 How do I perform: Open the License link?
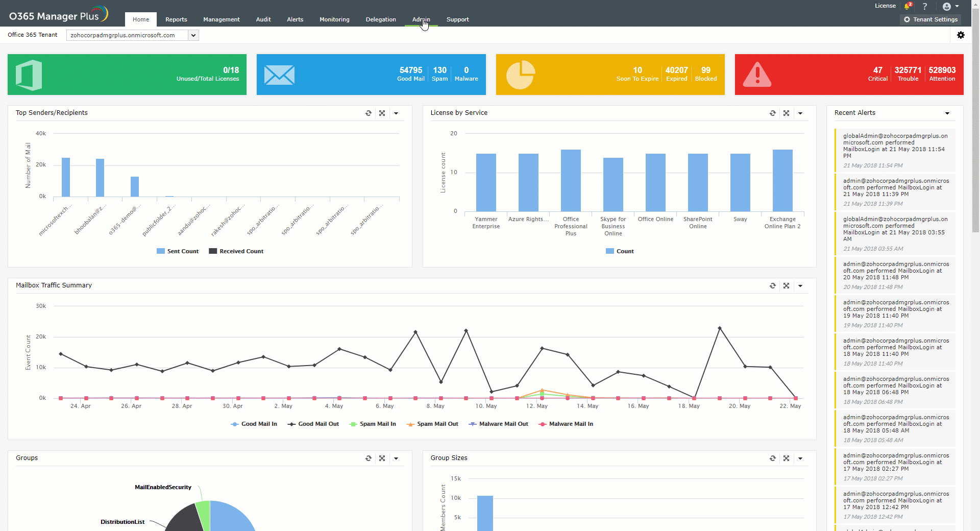coord(885,6)
